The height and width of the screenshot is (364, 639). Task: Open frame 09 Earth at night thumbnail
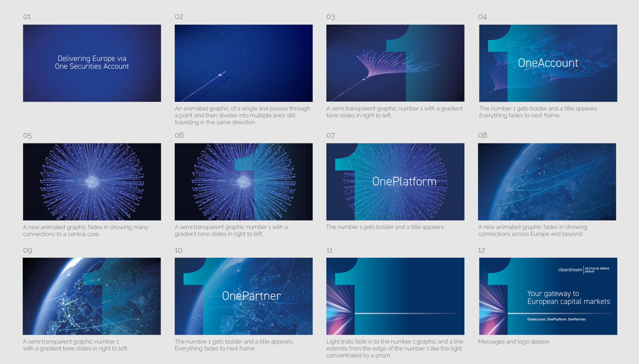(92, 296)
